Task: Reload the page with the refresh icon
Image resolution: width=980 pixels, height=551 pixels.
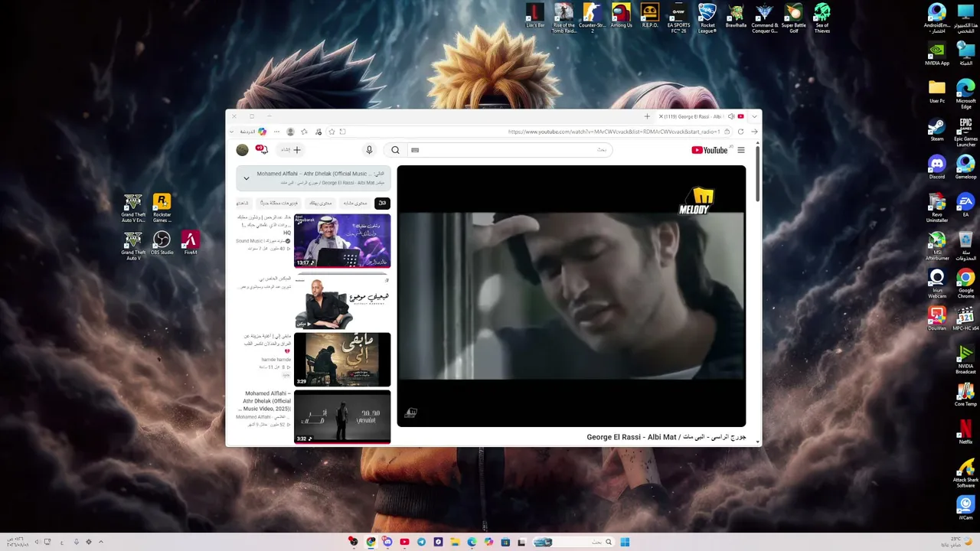Action: point(740,132)
